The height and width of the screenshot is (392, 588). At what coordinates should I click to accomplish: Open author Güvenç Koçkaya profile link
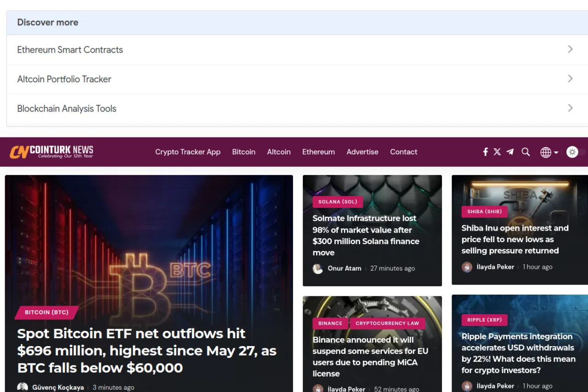(58, 387)
